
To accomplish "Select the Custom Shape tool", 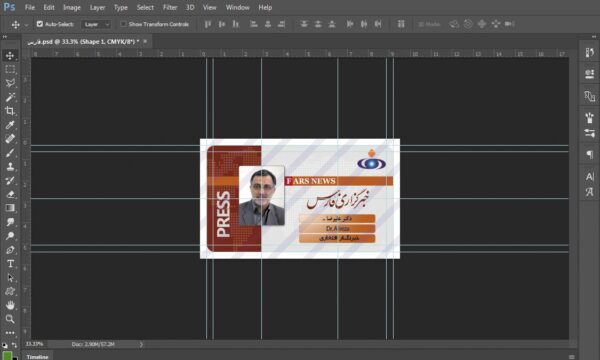I will pos(10,291).
